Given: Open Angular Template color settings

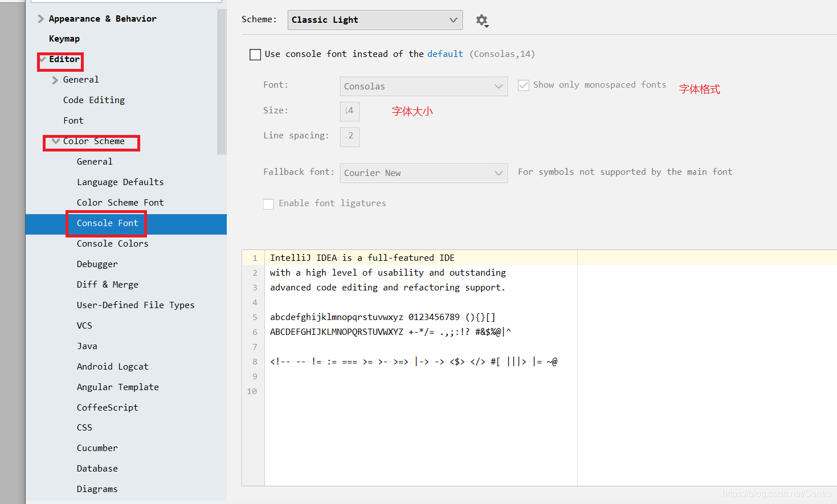Looking at the screenshot, I should tap(118, 387).
